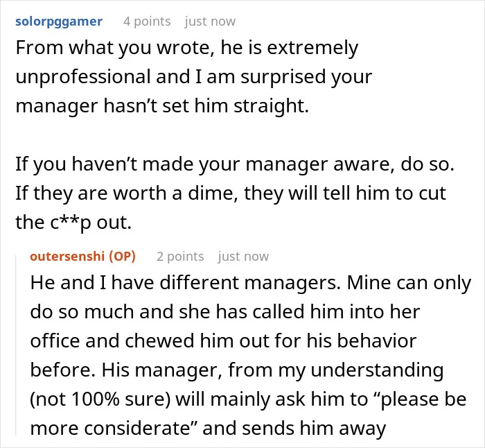Click the line manager hasn't set him straight
The height and width of the screenshot is (448, 485).
[162, 106]
